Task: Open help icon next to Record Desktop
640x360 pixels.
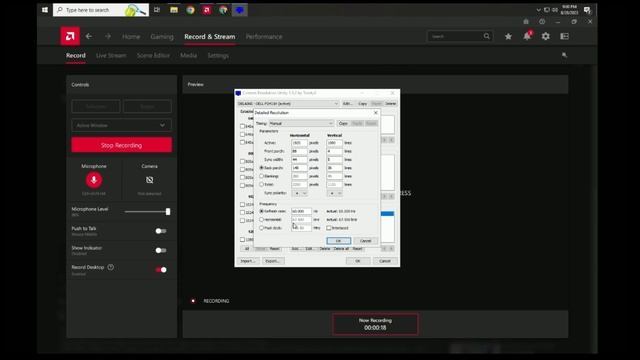Action: coord(111,267)
